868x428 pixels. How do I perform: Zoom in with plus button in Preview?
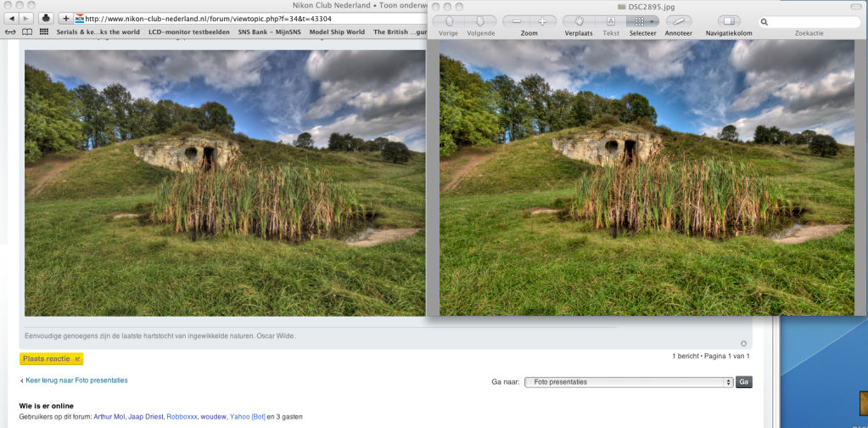point(543,21)
